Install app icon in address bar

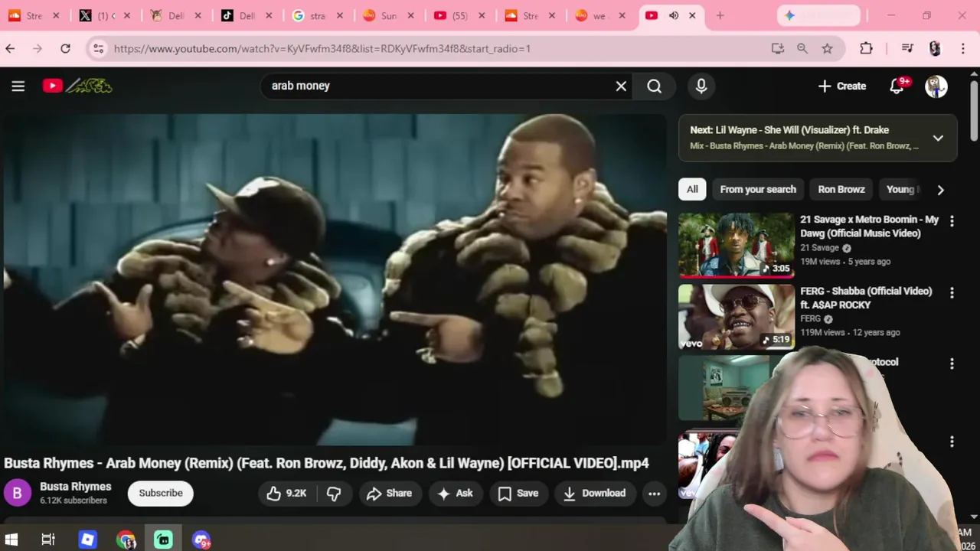[778, 48]
